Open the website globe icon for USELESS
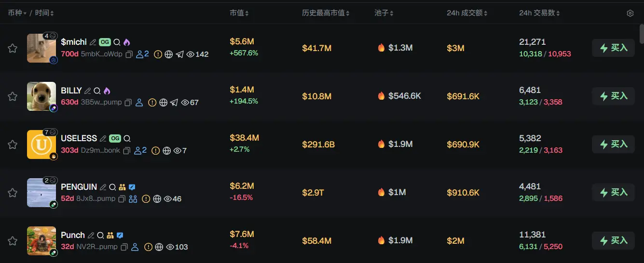Viewport: 644px width, 263px height. coord(166,151)
